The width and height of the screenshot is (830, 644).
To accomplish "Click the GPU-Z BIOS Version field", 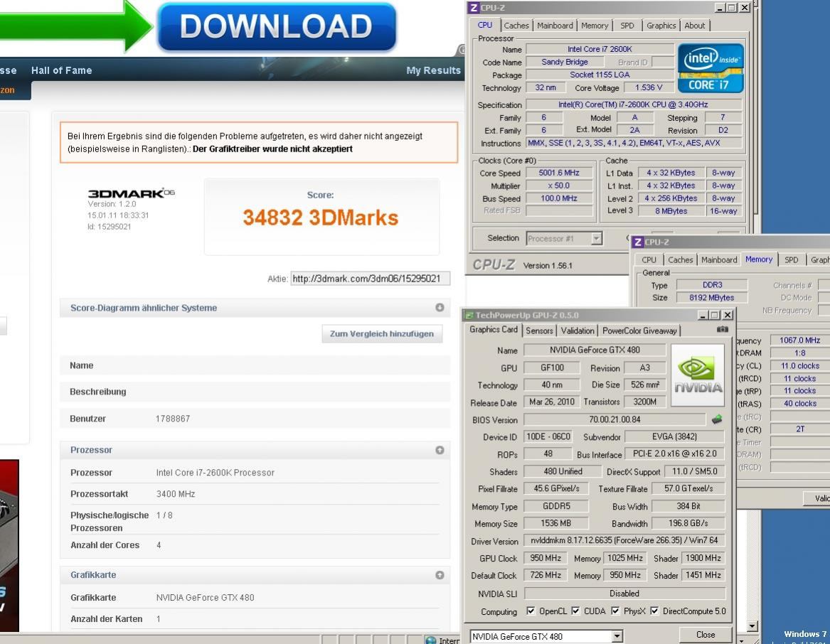I will point(614,419).
